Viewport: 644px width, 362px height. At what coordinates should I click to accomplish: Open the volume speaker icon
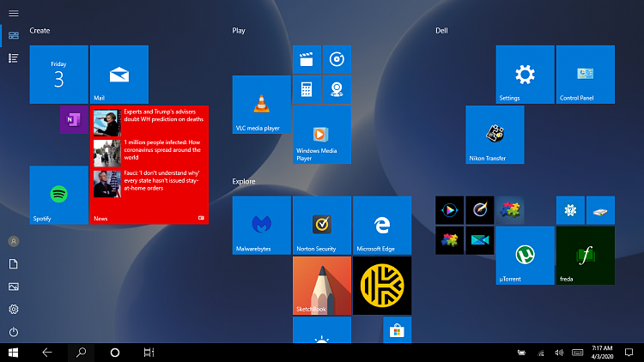click(559, 353)
